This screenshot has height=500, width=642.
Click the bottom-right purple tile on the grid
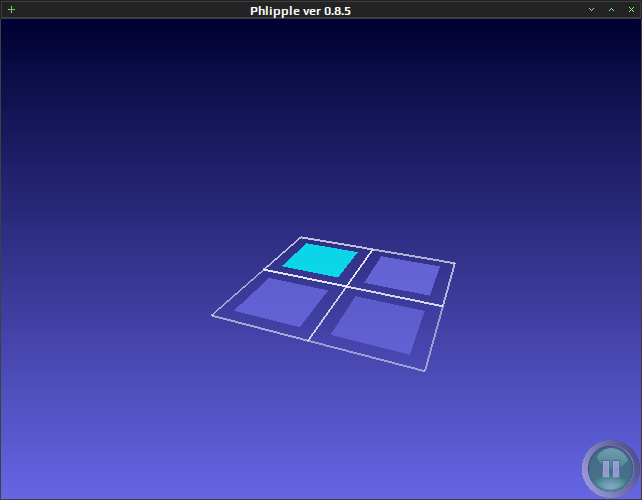point(378,325)
